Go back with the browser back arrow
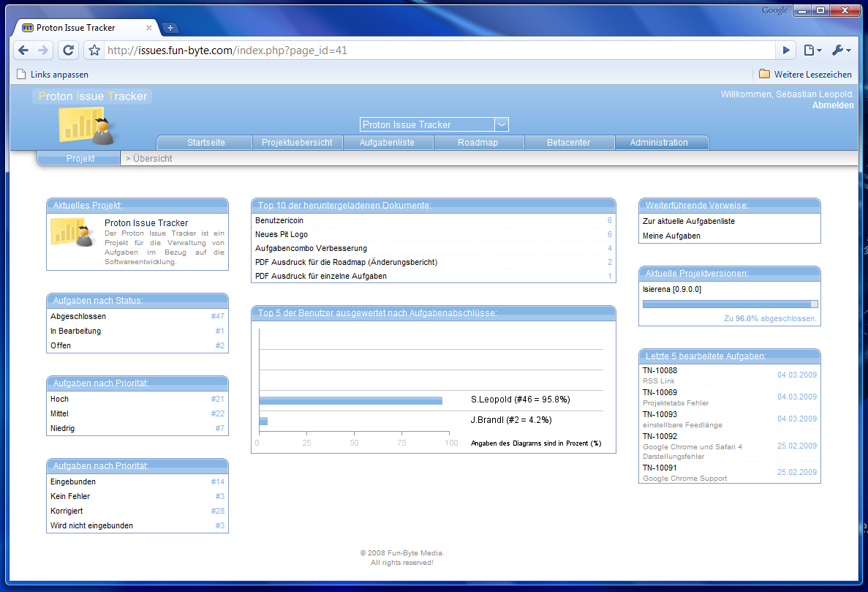This screenshot has height=592, width=868. point(23,50)
